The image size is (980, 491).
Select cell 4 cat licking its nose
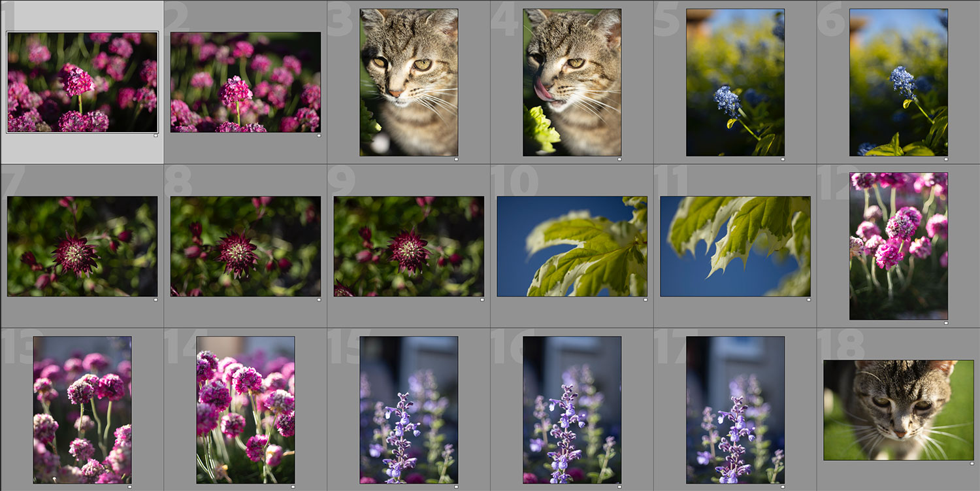point(572,82)
